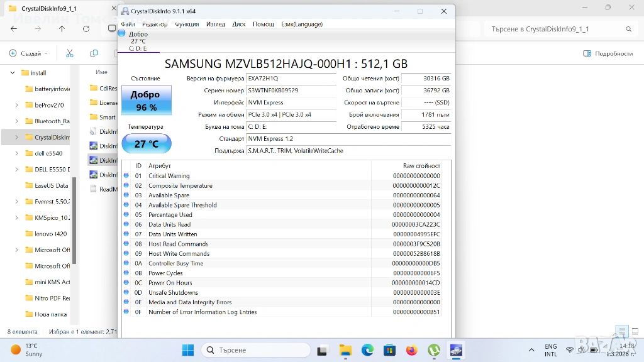Open the Език(Language) menu

point(302,24)
